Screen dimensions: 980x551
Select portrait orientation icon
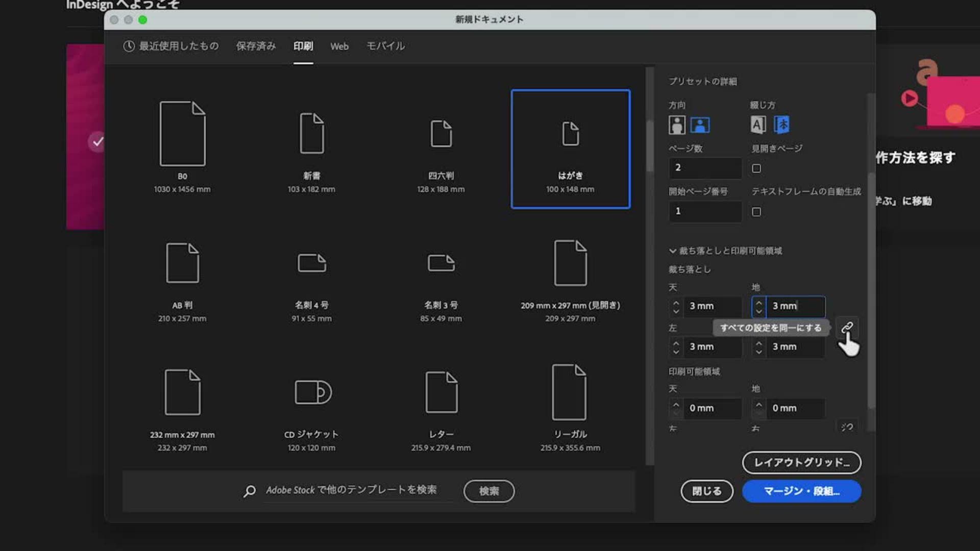coord(677,125)
